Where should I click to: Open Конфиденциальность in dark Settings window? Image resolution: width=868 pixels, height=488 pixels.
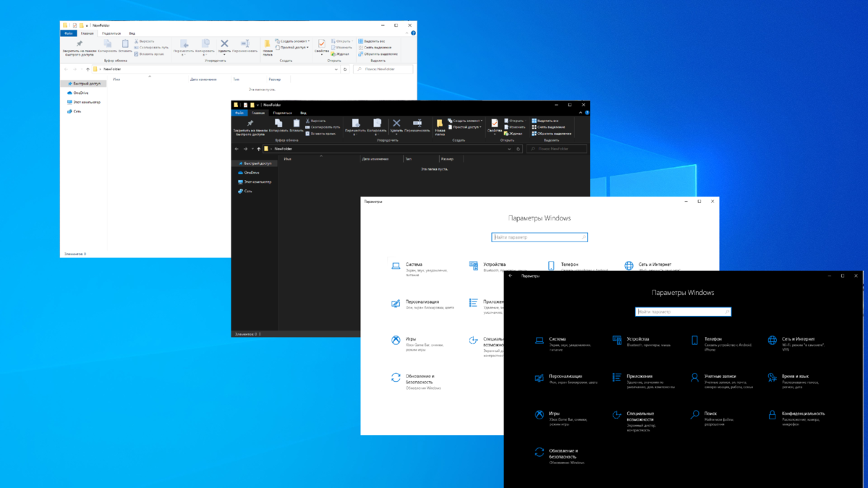pos(796,416)
